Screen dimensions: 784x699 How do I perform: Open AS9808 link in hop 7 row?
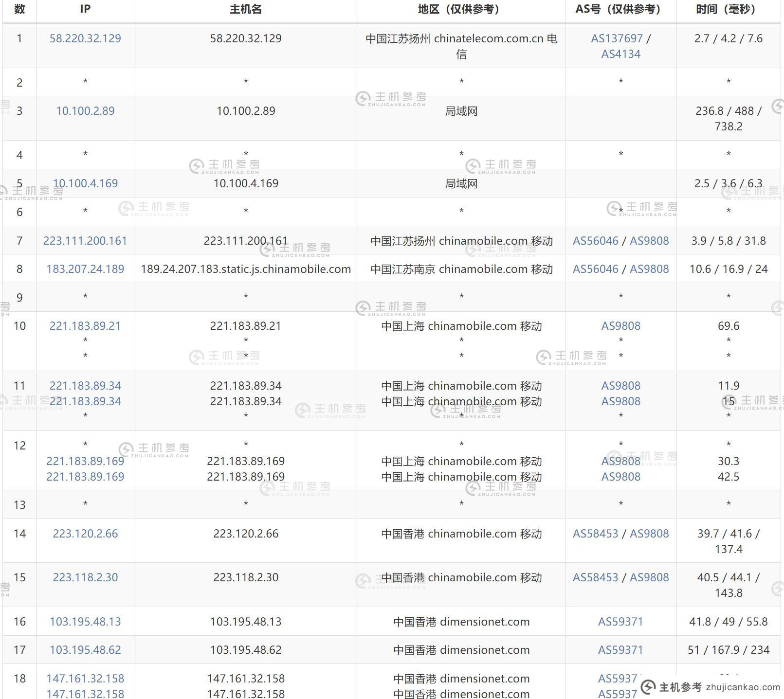[x=649, y=241]
